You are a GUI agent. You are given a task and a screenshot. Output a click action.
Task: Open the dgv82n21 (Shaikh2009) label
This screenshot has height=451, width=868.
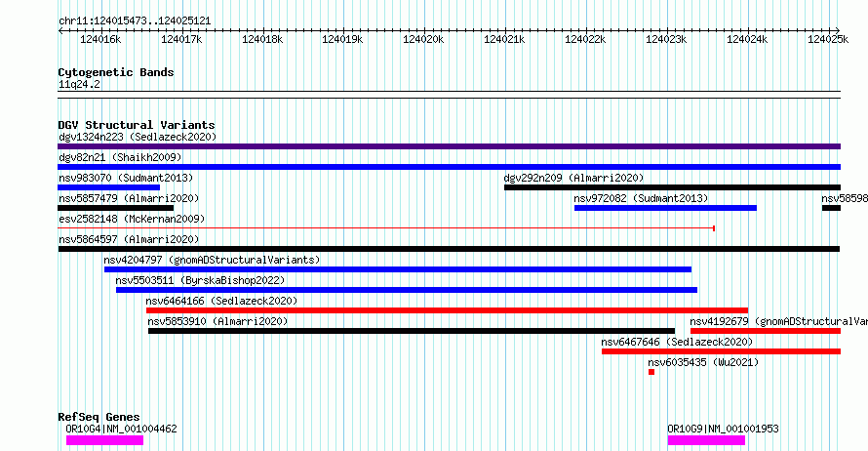tap(120, 157)
